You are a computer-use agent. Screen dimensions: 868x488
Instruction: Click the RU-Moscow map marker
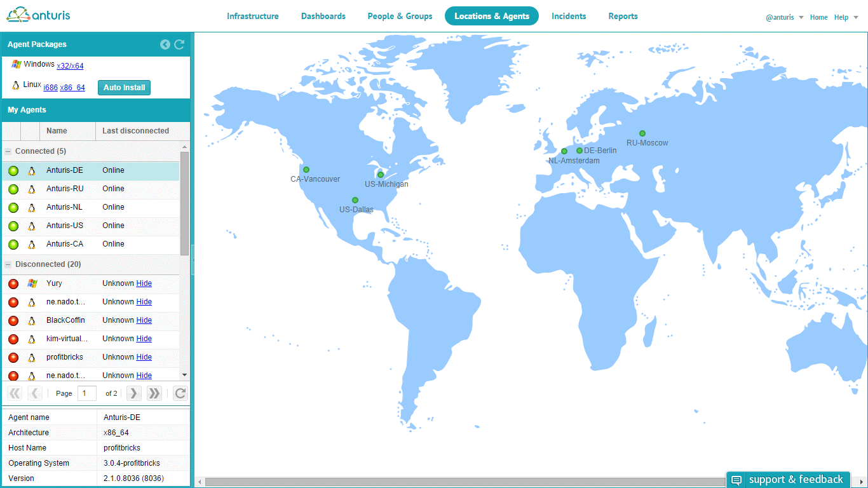coord(642,133)
